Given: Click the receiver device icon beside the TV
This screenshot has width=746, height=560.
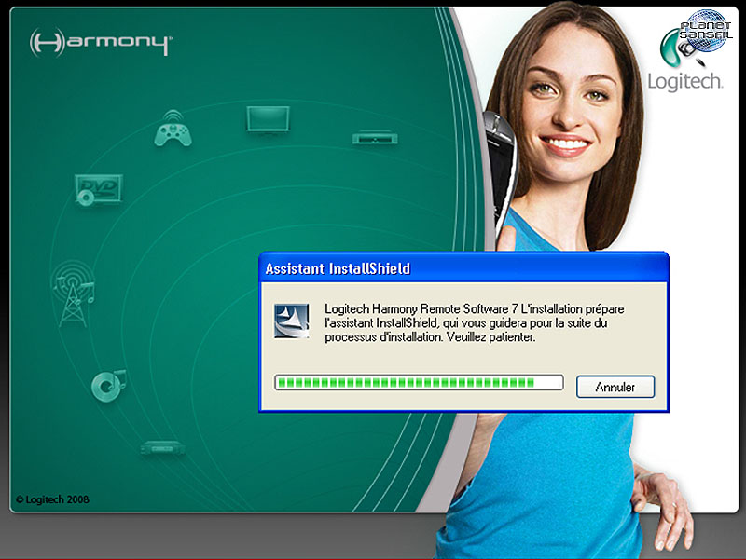Looking at the screenshot, I should coord(375,137).
